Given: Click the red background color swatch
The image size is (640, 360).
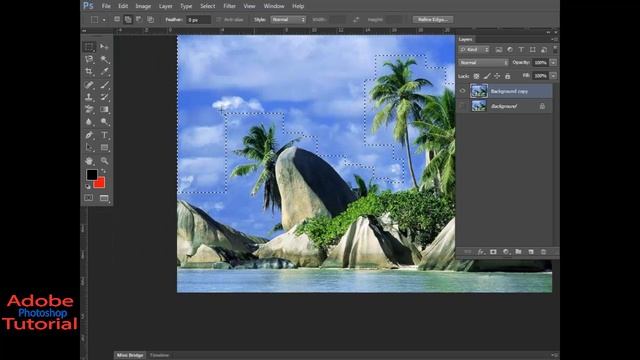Looking at the screenshot, I should point(100,183).
